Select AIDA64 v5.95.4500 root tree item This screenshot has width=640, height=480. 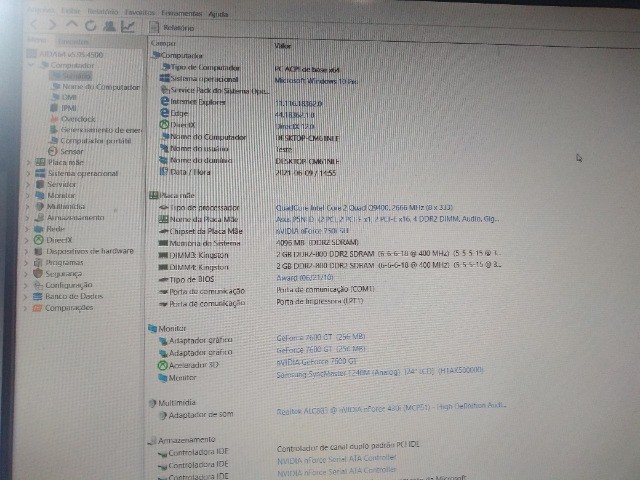pyautogui.click(x=65, y=54)
